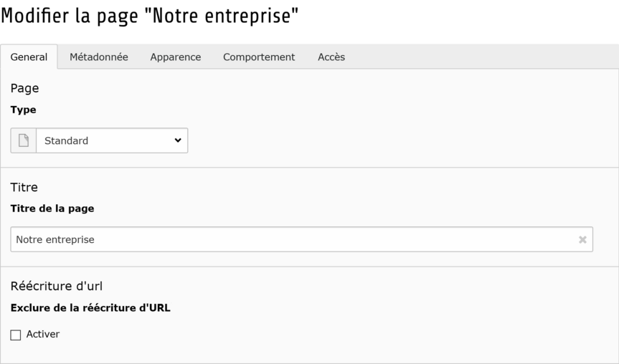Click the "Modifier la page" main heading
Viewport: 619px width, 364px height.
point(150,16)
